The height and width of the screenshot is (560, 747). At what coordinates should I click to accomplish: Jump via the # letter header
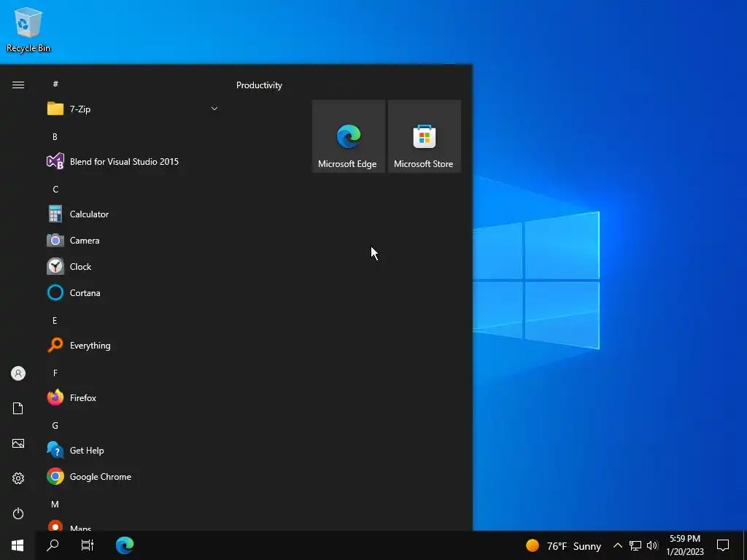tap(55, 84)
